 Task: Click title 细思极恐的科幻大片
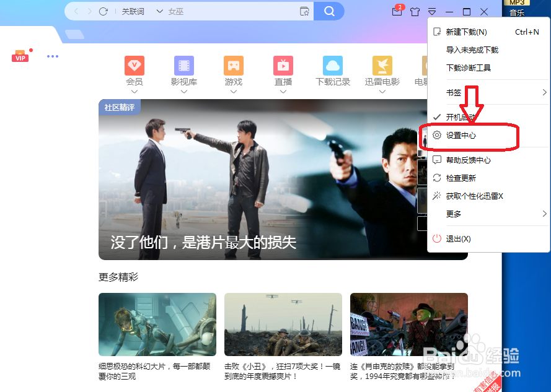coord(154,372)
